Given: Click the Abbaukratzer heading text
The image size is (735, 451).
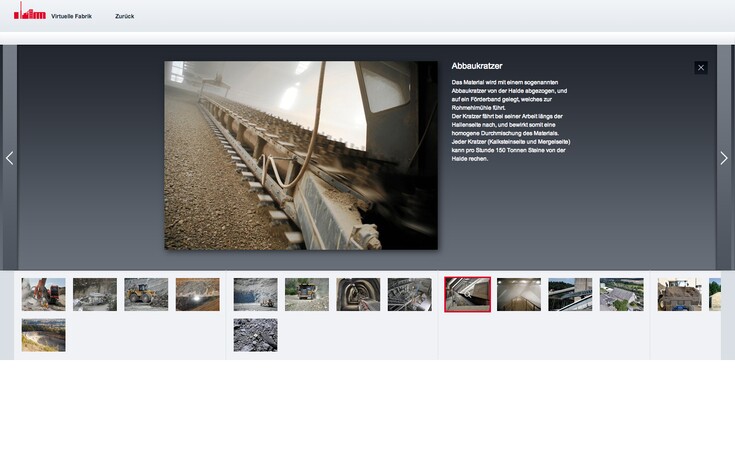Looking at the screenshot, I should point(477,66).
